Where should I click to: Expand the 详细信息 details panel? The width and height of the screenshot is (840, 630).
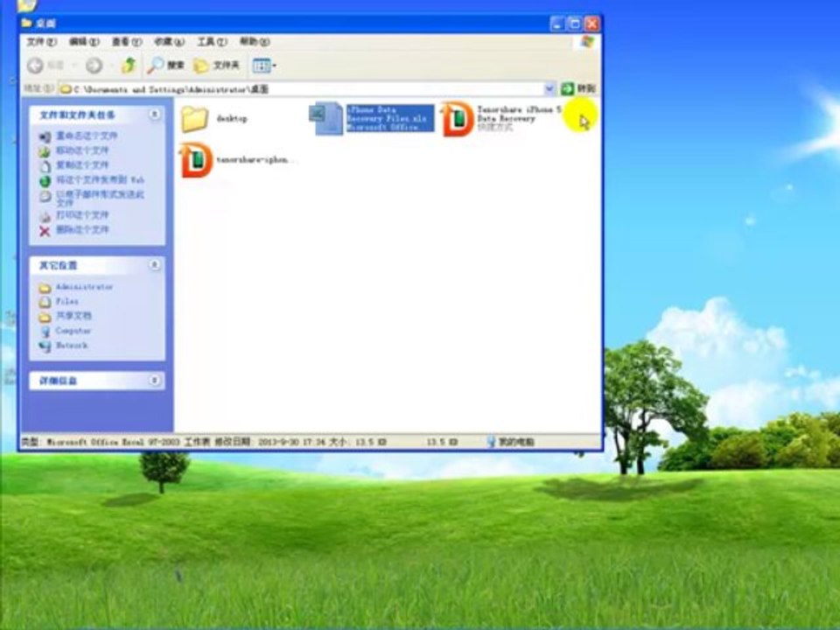pyautogui.click(x=154, y=381)
